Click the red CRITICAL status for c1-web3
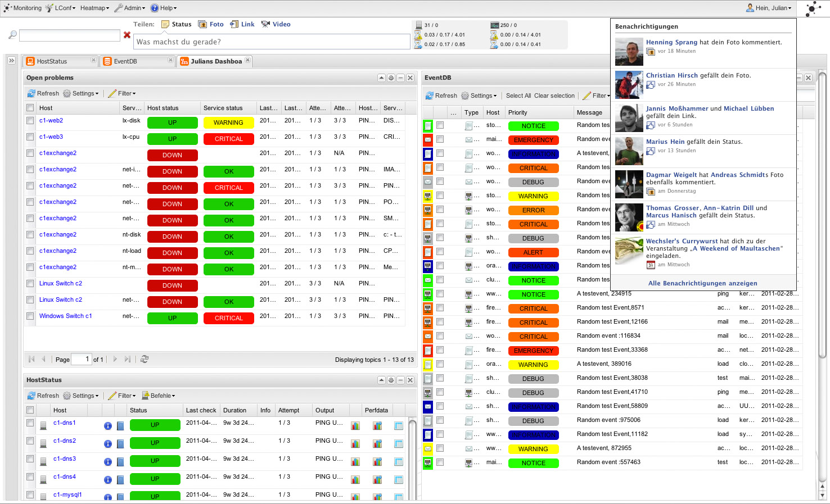 coord(228,139)
